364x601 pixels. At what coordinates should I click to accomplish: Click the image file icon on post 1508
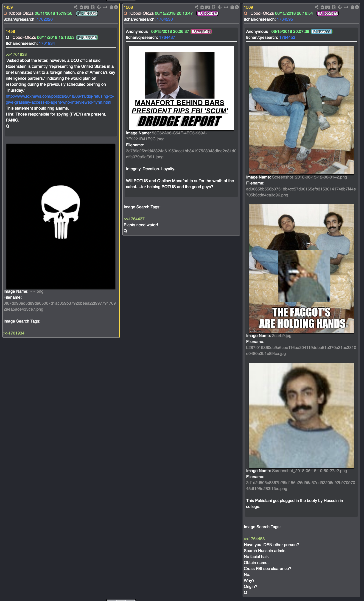(214, 7)
